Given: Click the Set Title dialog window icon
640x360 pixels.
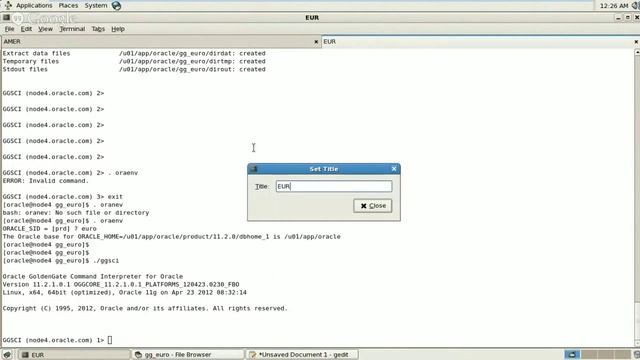Looking at the screenshot, I should (253, 169).
